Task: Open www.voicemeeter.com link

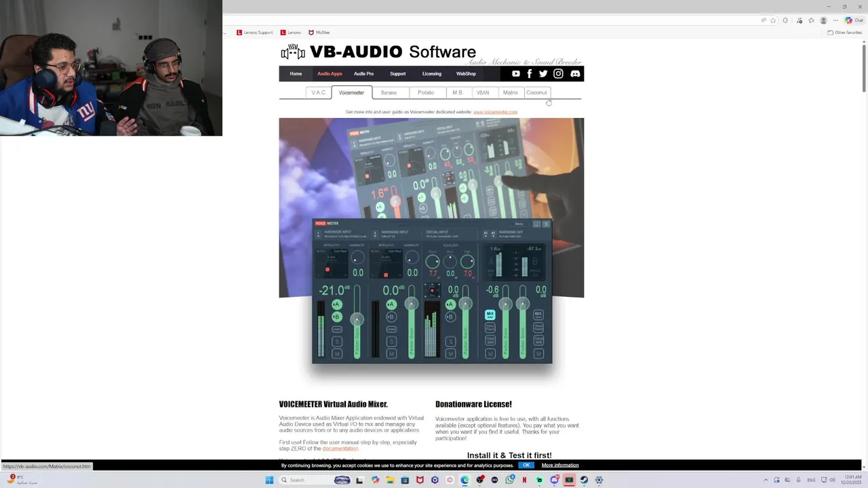Action: click(495, 112)
